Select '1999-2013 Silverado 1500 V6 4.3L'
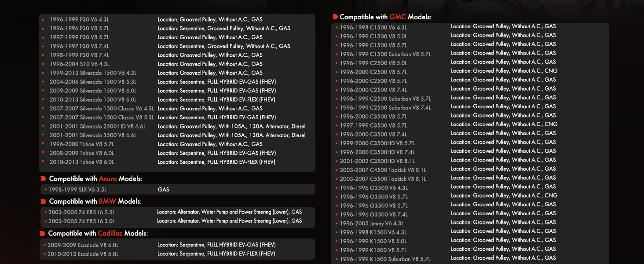 (93, 73)
